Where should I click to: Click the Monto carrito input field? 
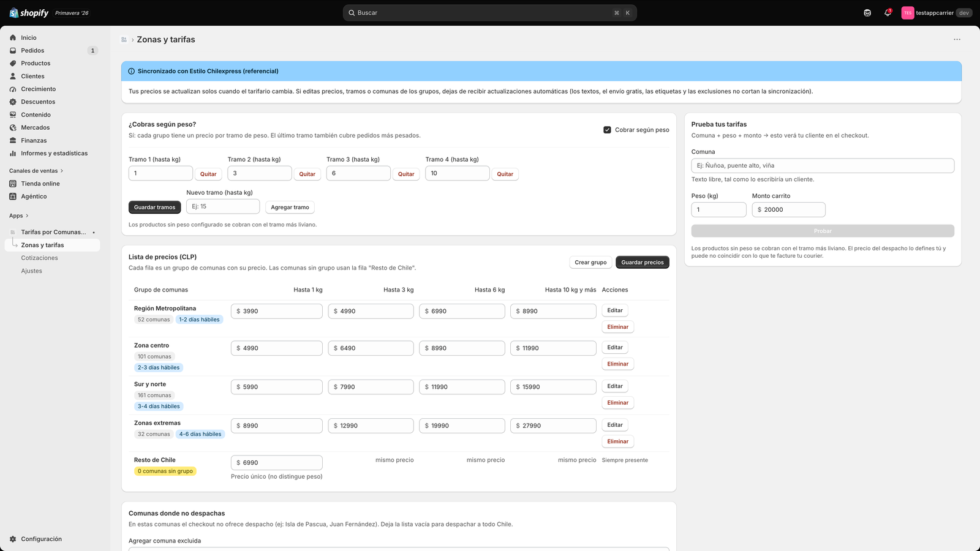click(x=789, y=209)
